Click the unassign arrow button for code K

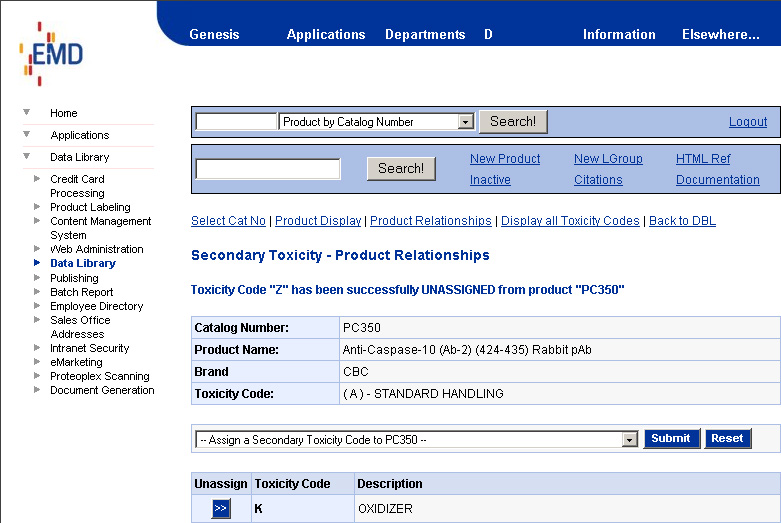pos(221,509)
